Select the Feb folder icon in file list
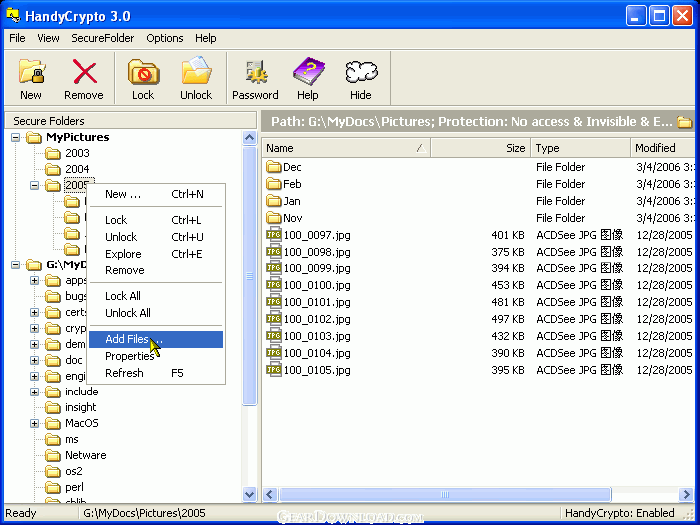Image resolution: width=700 pixels, height=525 pixels. pyautogui.click(x=274, y=184)
